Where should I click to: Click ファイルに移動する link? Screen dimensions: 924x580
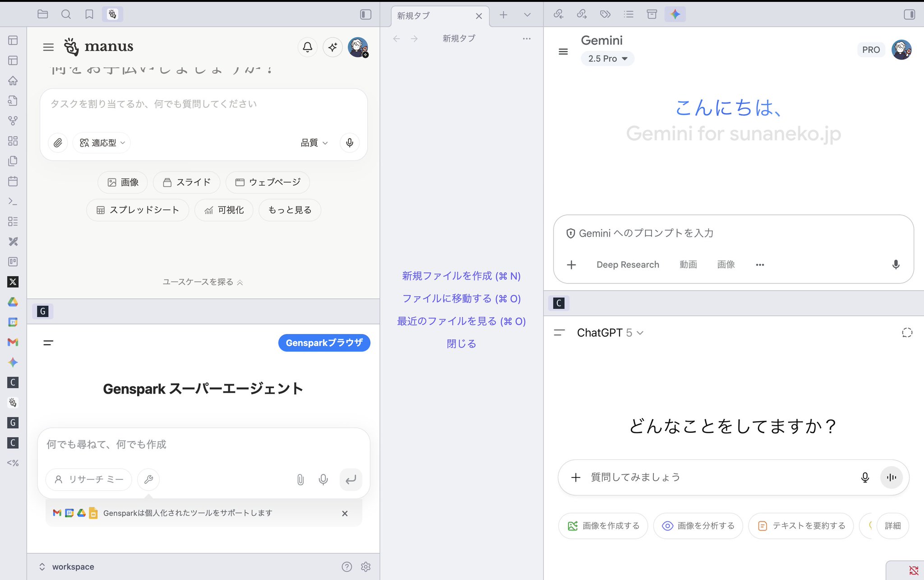(x=461, y=299)
